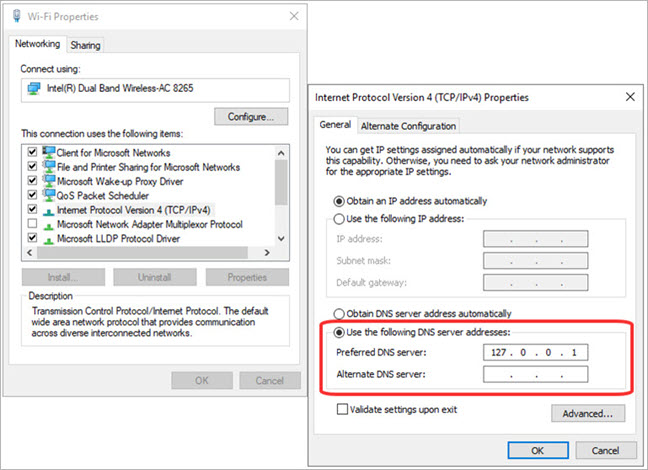The width and height of the screenshot is (648, 470).
Task: Open the Alternate Configuration tab
Action: [x=408, y=126]
